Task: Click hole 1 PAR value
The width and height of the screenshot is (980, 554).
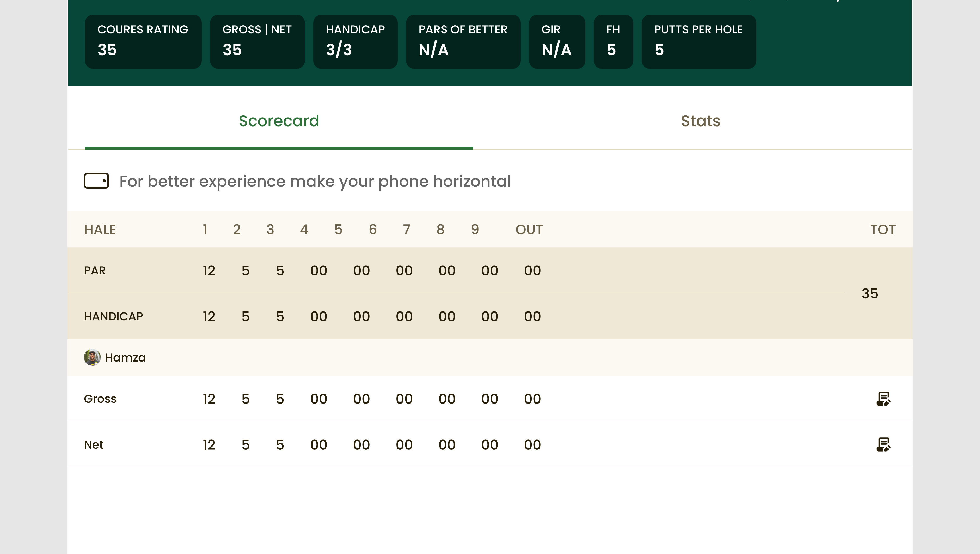Action: point(209,271)
